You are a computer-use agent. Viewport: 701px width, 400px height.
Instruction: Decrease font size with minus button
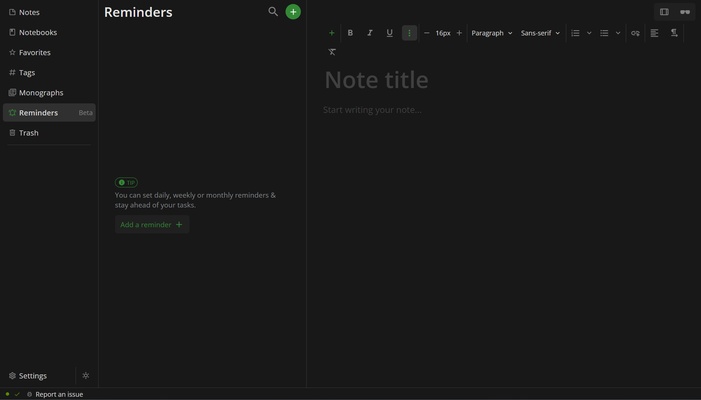click(427, 33)
